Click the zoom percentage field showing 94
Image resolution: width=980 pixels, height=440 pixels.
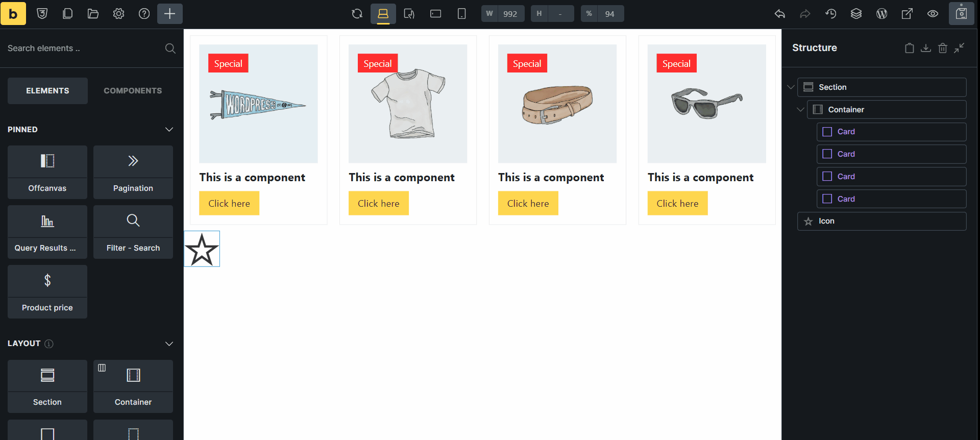(x=602, y=14)
